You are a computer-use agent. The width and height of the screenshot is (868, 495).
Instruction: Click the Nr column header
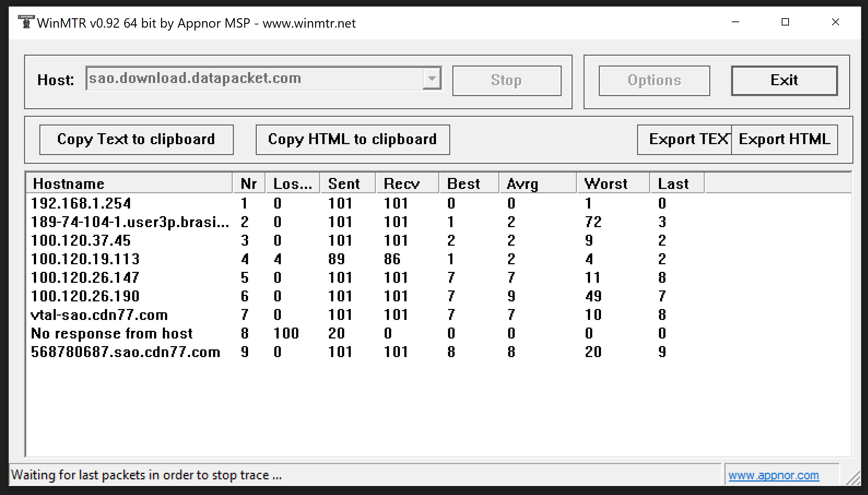tap(249, 183)
